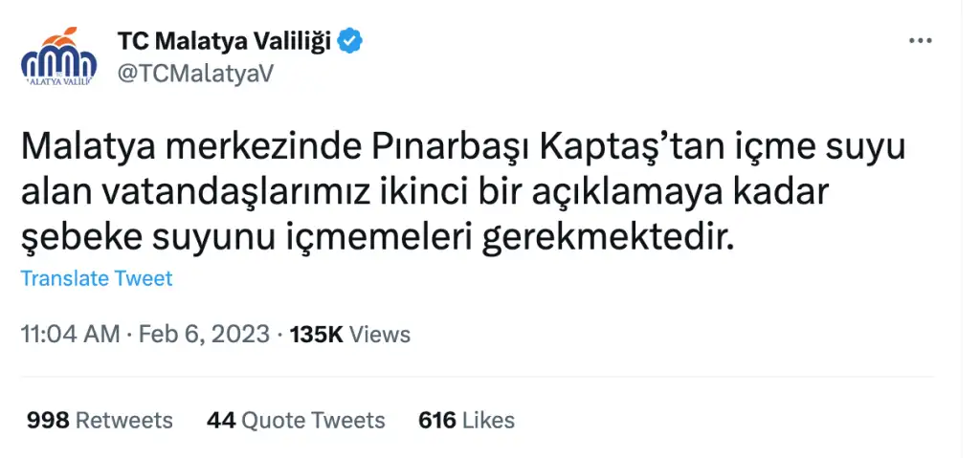The width and height of the screenshot is (980, 458).
Task: Open the TC Malatya Valiliği profile name
Action: tap(224, 42)
